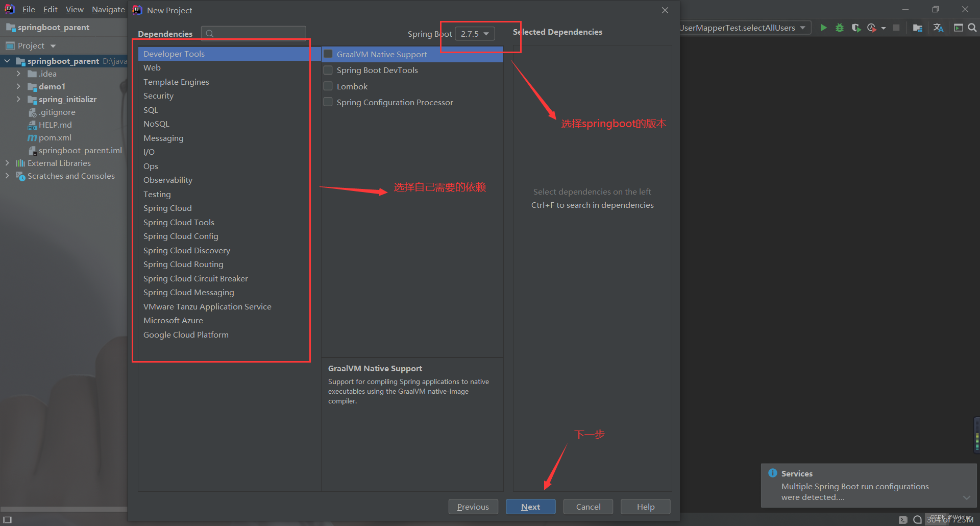Tick Spring Configuration Processor checkbox
This screenshot has height=526, width=980.
pos(328,102)
